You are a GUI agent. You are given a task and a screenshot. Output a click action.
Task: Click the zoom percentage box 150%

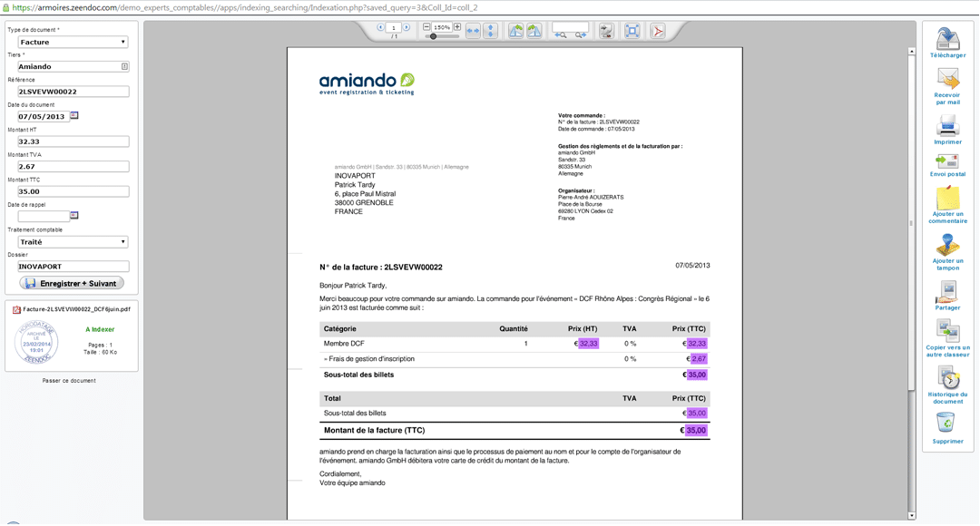(x=442, y=27)
